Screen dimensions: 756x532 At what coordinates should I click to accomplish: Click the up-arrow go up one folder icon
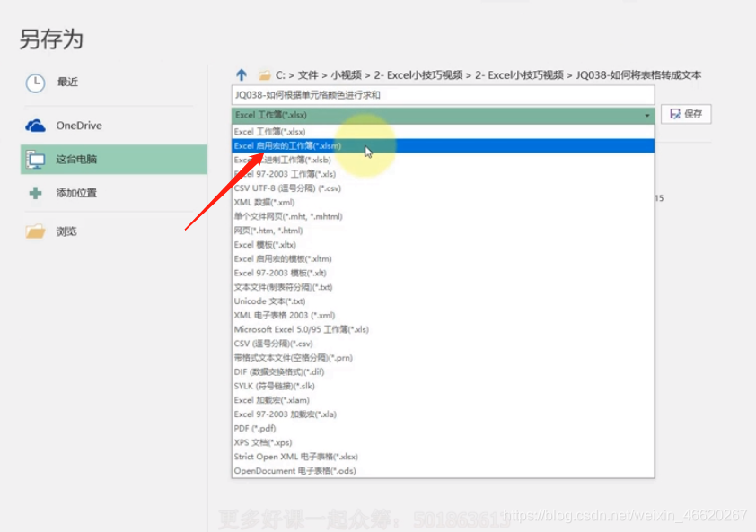pyautogui.click(x=242, y=74)
